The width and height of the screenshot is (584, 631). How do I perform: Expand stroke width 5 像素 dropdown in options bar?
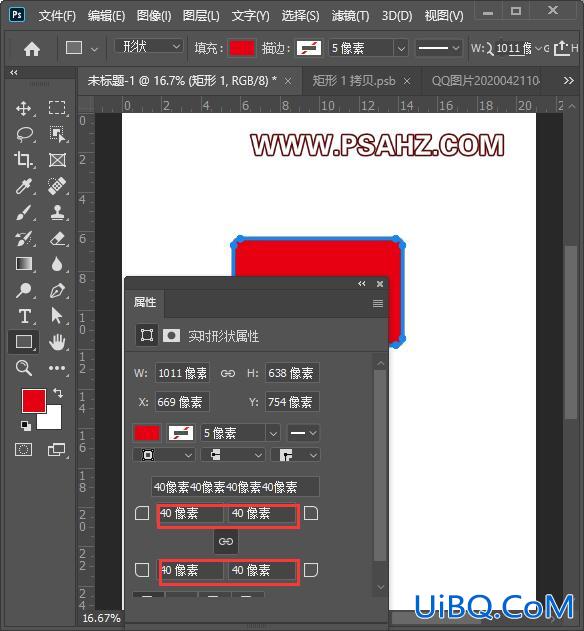(401, 49)
